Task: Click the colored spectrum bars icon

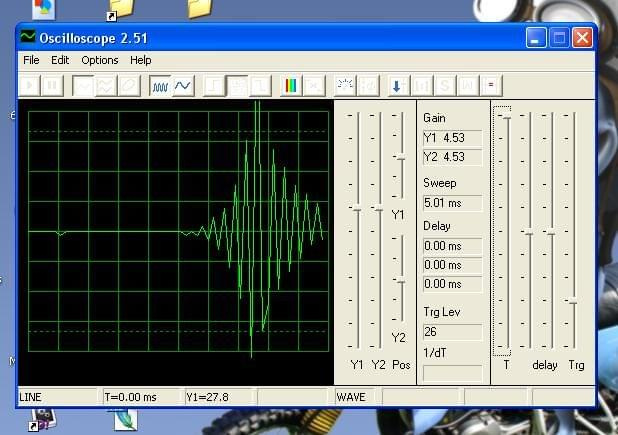Action: (x=291, y=86)
